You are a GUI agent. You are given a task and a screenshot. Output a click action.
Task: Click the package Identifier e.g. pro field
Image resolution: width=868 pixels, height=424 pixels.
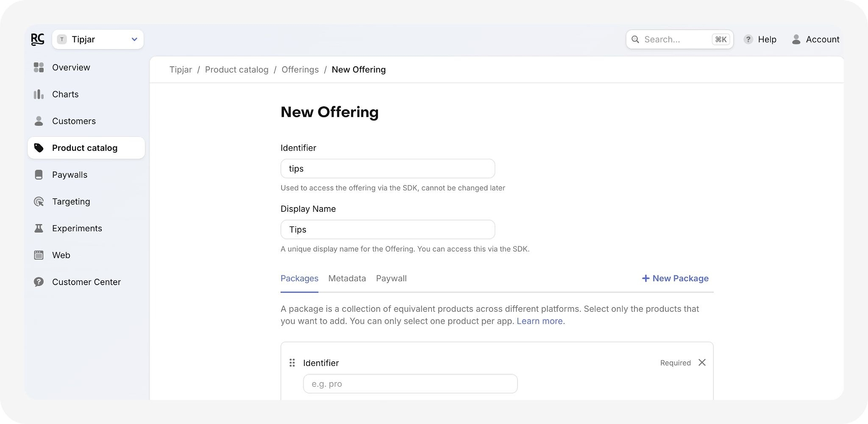410,384
